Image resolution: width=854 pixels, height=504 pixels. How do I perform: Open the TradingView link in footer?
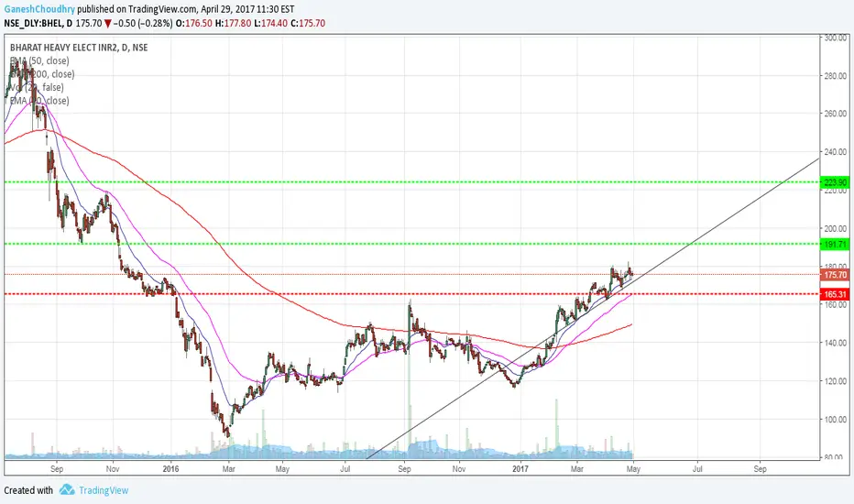coord(104,490)
